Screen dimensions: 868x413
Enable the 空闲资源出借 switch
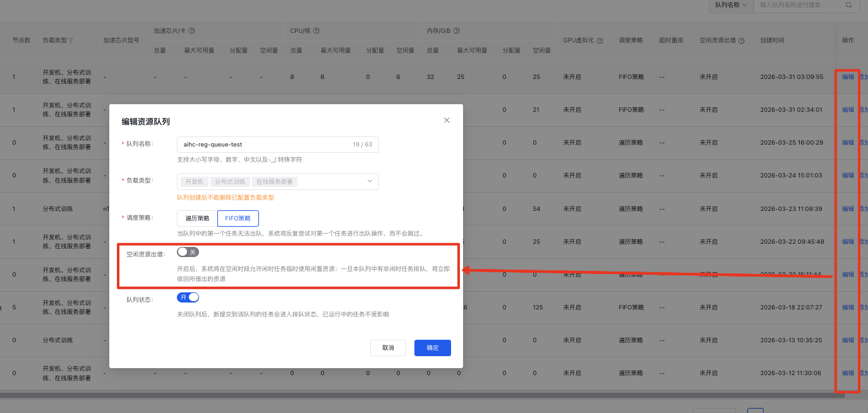point(188,252)
